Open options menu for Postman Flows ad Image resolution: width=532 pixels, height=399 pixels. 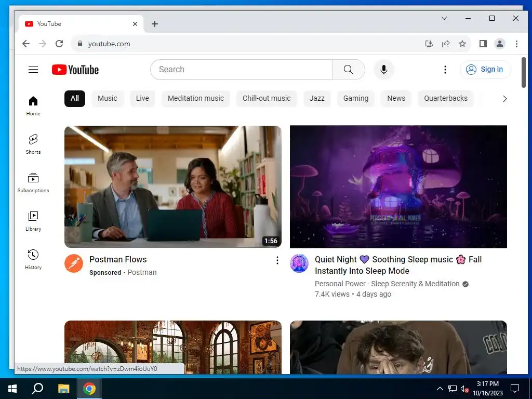277,260
